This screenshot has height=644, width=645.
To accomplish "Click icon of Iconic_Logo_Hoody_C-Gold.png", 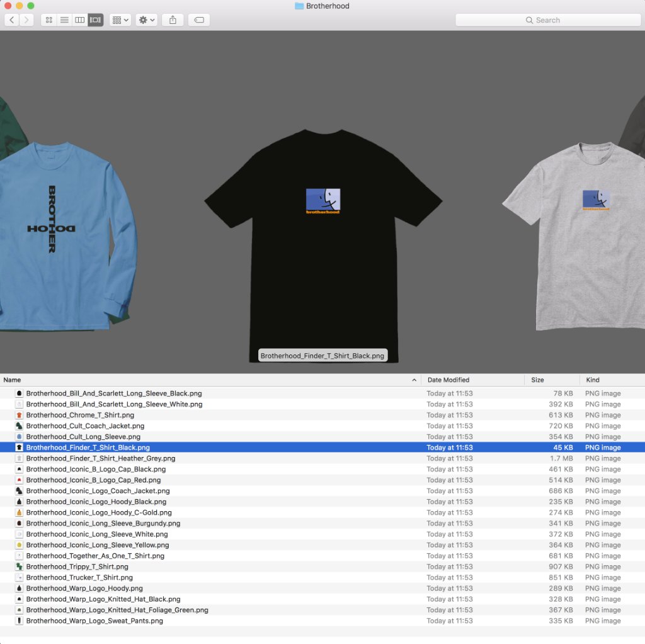I will pos(19,512).
